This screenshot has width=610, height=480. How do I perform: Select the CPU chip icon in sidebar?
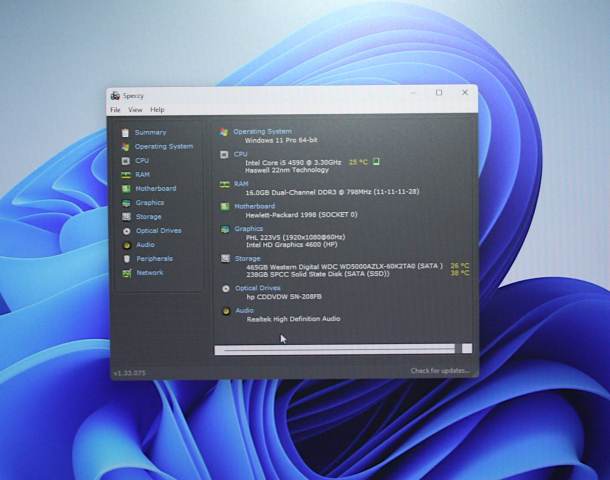(125, 161)
